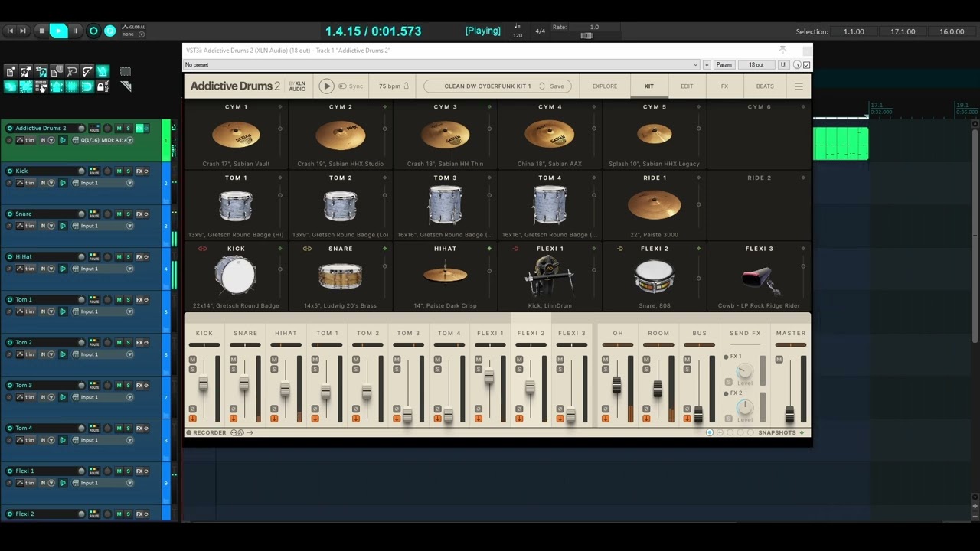980x551 pixels.
Task: Click the HiHat Paiste Dark Crisp image
Action: (445, 274)
